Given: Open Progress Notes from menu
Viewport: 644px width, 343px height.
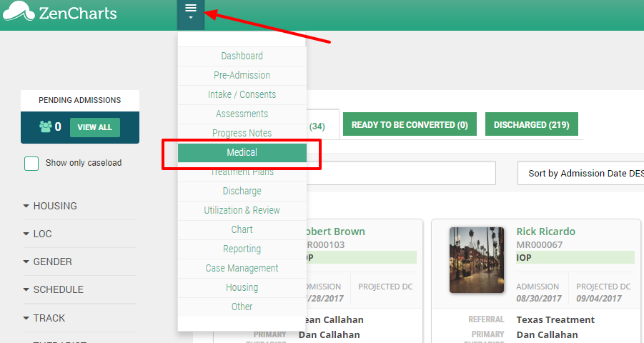Looking at the screenshot, I should (x=242, y=133).
